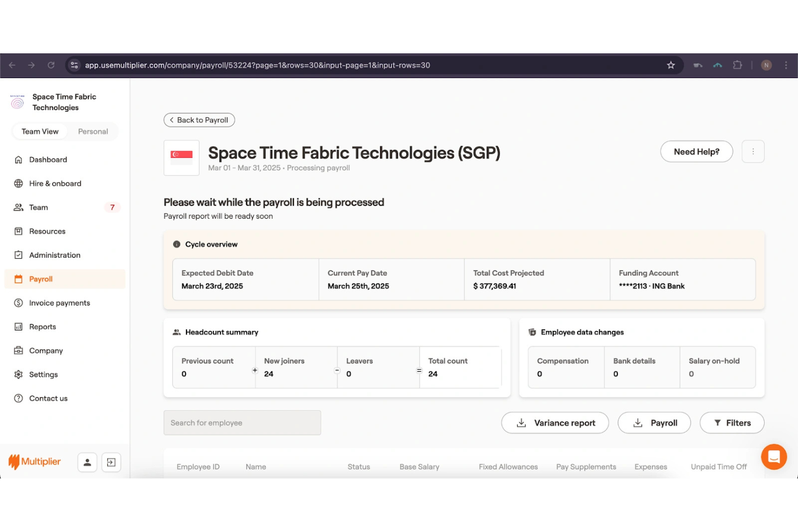Image resolution: width=798 pixels, height=532 pixels.
Task: Click the Need Help? button
Action: (x=697, y=151)
